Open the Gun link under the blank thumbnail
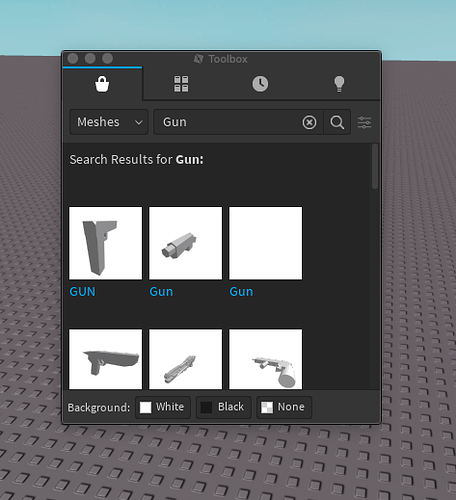Image resolution: width=456 pixels, height=500 pixels. [241, 292]
